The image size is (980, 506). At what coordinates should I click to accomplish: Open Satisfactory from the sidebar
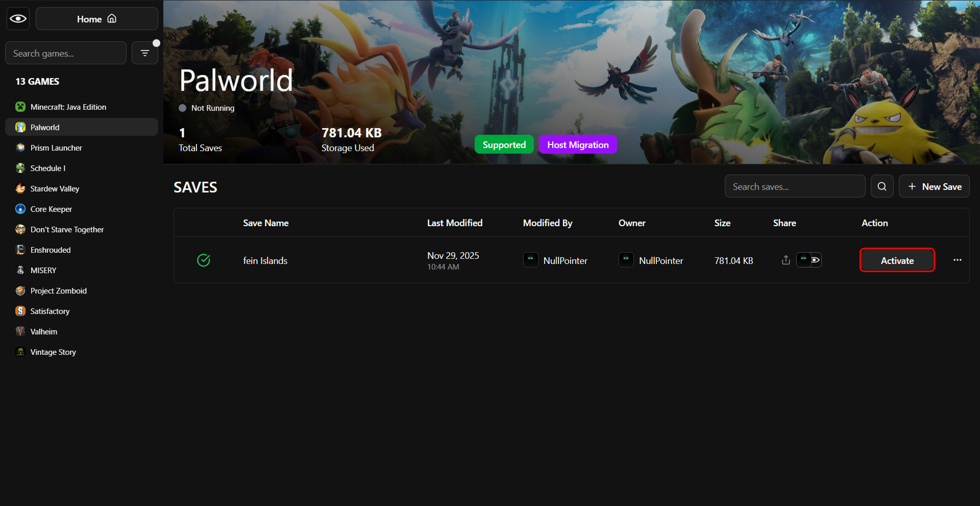[82, 311]
